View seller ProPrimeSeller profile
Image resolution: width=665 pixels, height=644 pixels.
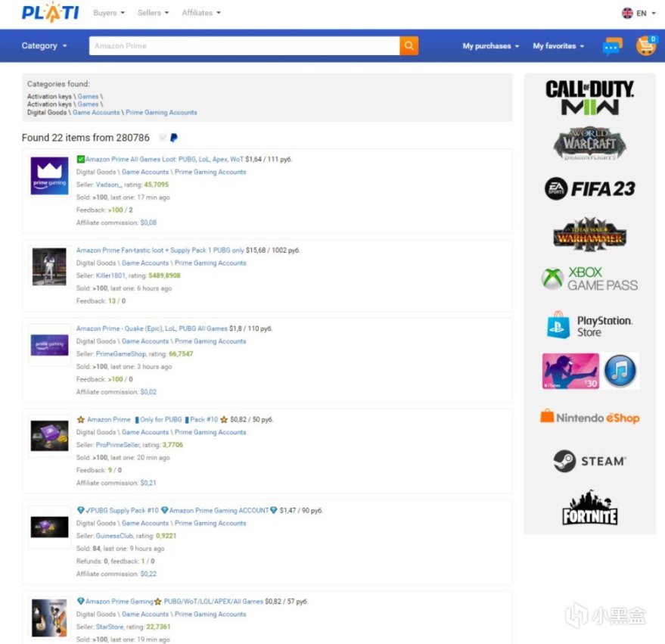(118, 445)
